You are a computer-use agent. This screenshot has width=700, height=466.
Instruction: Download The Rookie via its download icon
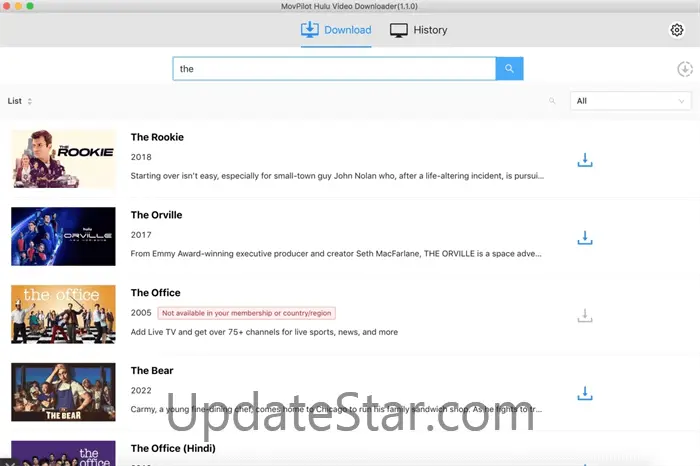click(x=585, y=160)
